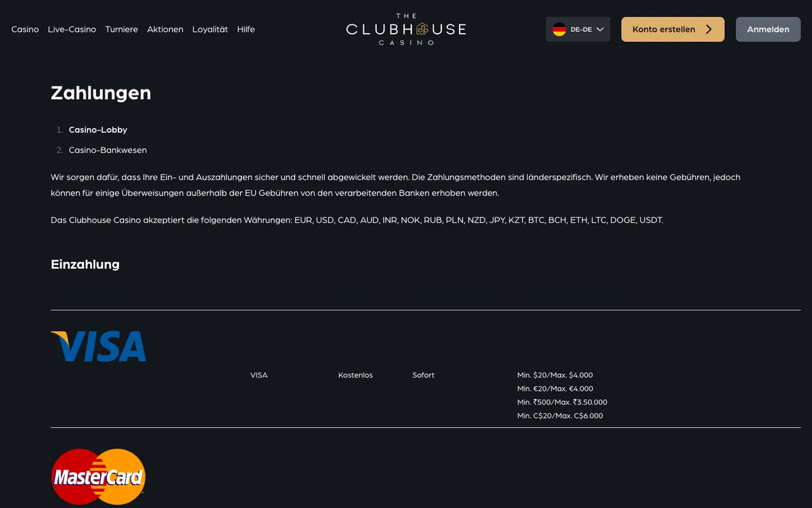Image resolution: width=812 pixels, height=508 pixels.
Task: Select the Casino-Bankwesen breadcrumb
Action: coord(108,150)
